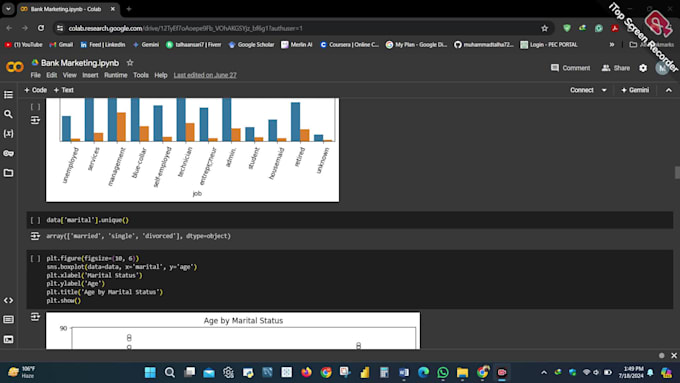Screen dimensions: 680x383
Task: Reload the Colab page
Action: [x=41, y=28]
